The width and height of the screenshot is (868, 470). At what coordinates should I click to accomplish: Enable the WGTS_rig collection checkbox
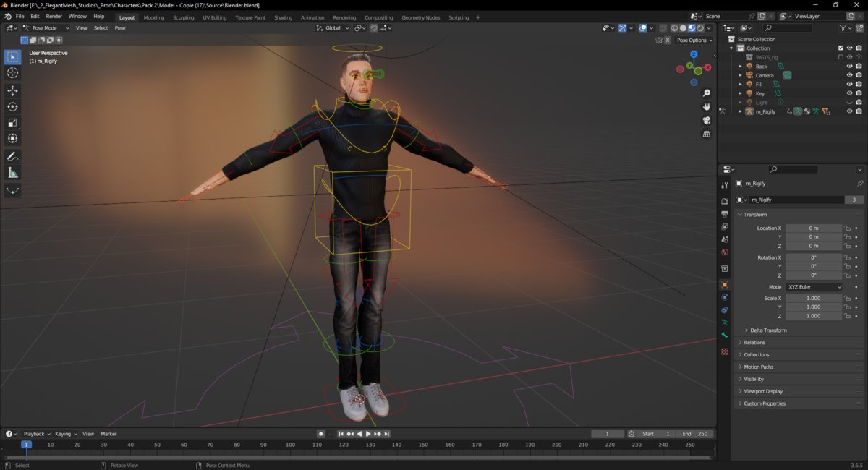[x=841, y=57]
